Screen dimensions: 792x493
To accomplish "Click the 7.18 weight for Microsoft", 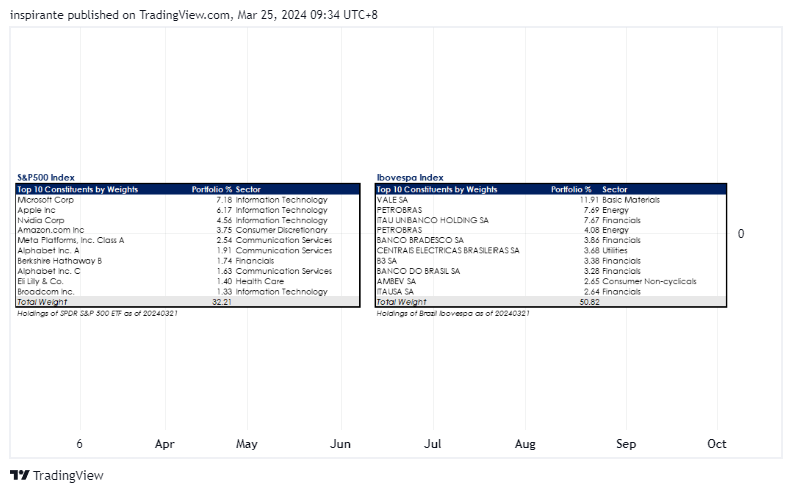I will click(224, 200).
